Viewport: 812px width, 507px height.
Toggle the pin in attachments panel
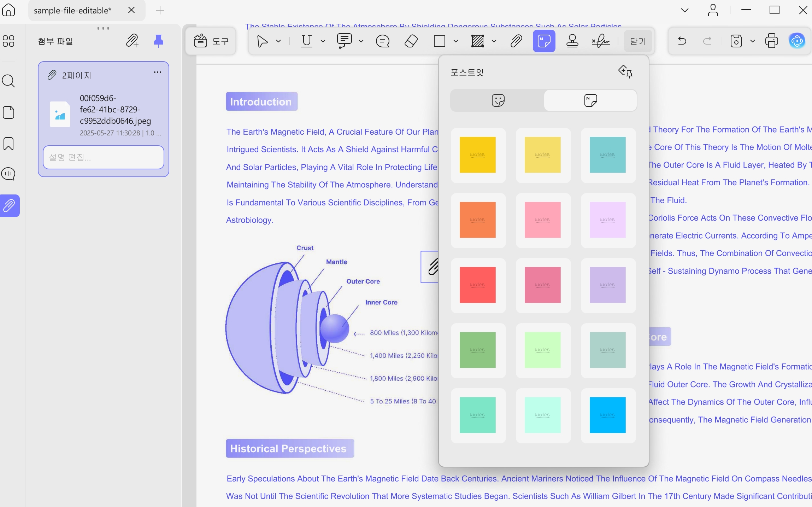(x=159, y=41)
